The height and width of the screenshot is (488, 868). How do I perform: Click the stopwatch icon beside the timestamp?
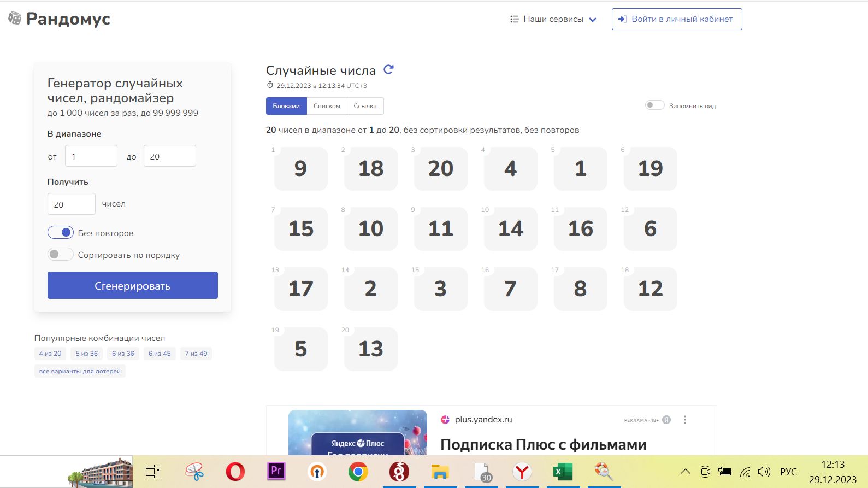[270, 85]
